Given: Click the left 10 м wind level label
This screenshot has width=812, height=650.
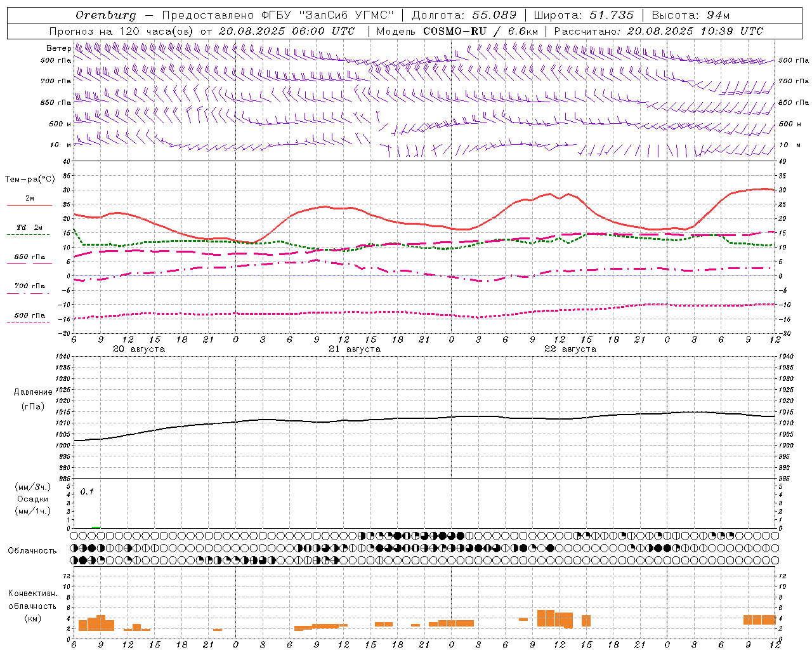Looking at the screenshot, I should pyautogui.click(x=61, y=145).
